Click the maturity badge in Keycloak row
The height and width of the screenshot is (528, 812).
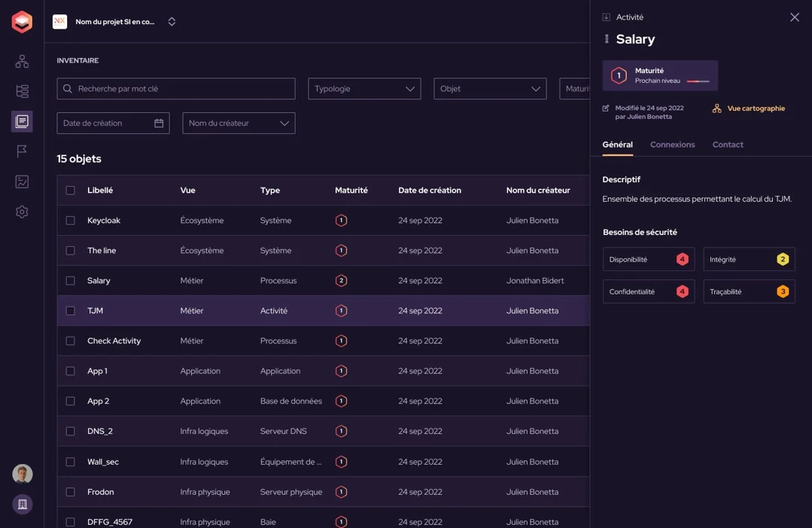click(x=341, y=220)
